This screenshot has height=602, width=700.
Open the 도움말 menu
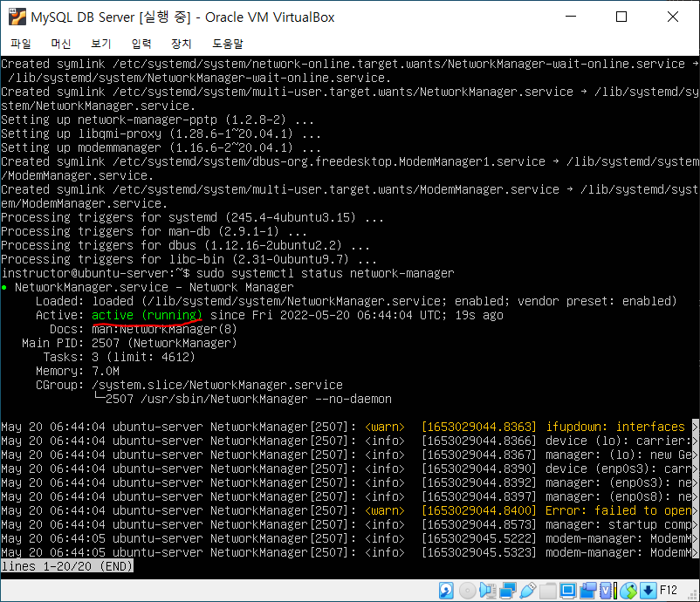click(228, 44)
